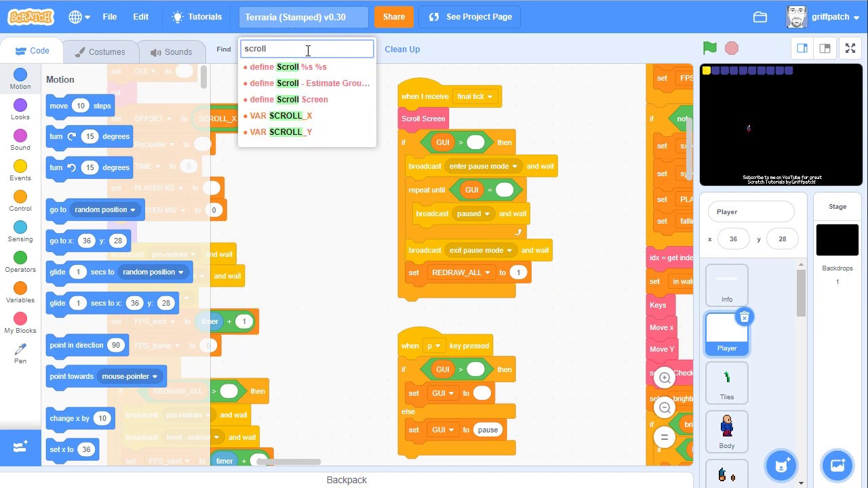Switch to the Code tab
This screenshot has height=488, width=868.
point(32,51)
